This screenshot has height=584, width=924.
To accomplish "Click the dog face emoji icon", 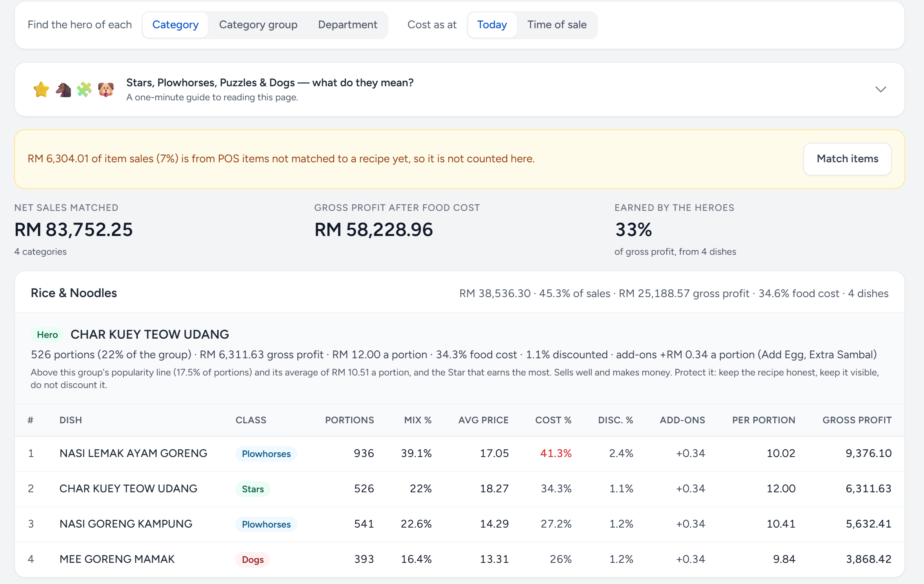I will tap(105, 89).
